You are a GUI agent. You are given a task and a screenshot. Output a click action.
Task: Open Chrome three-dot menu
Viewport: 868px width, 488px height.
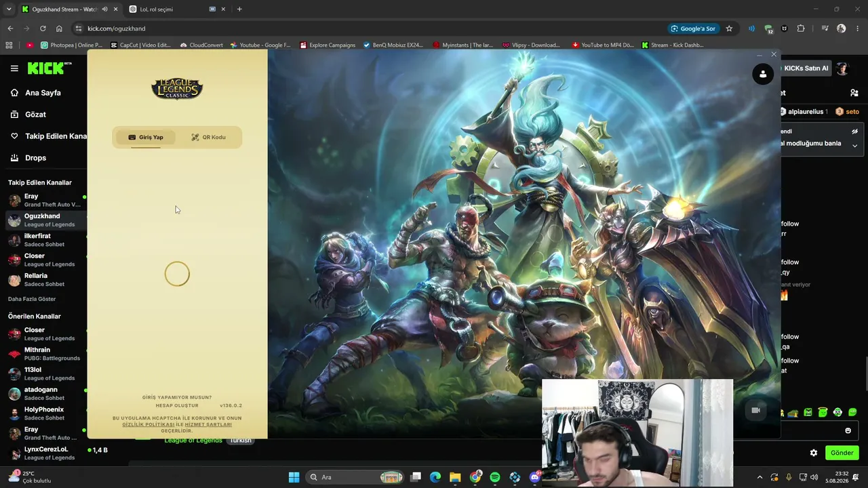857,28
